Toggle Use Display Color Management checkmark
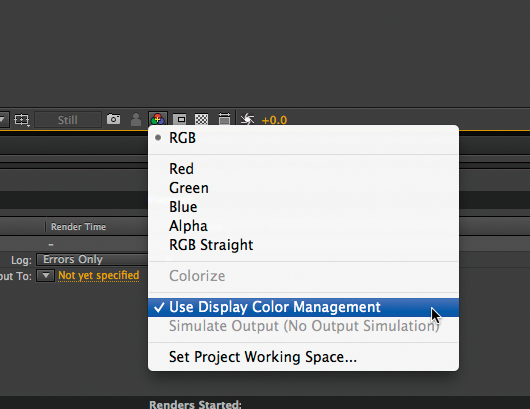 coord(303,307)
